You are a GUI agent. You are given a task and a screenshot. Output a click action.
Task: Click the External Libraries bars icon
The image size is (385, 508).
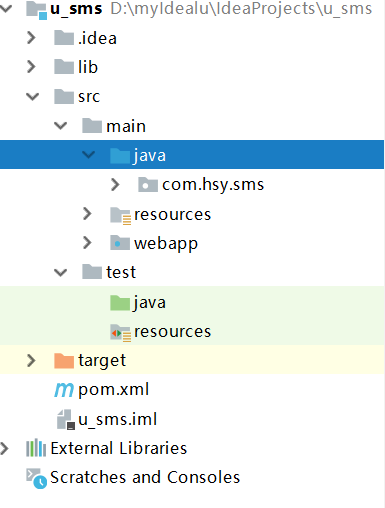36,448
